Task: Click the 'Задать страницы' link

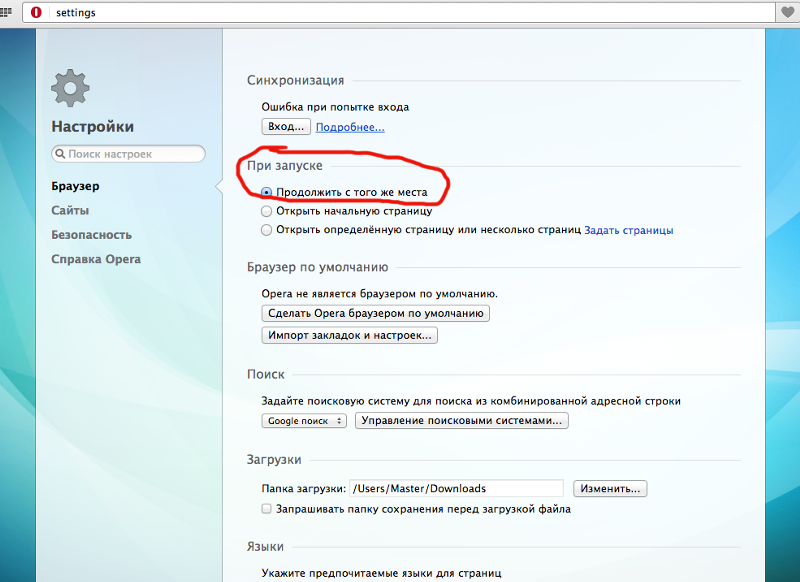Action: 629,230
